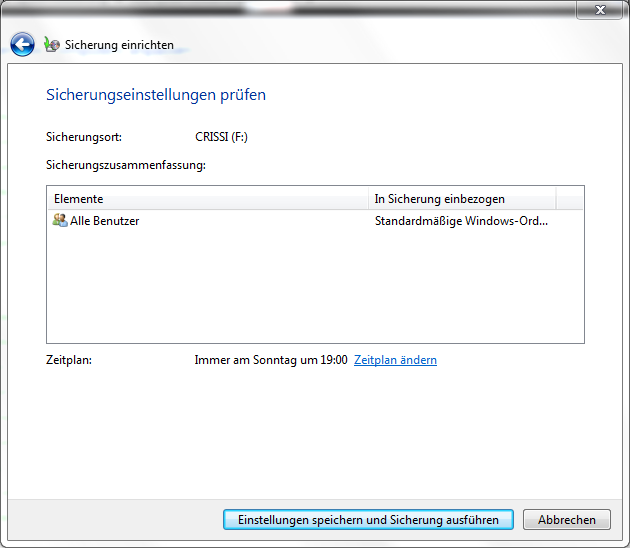Click the Sicherungseinstellungen prüfen heading
The height and width of the screenshot is (548, 630).
click(156, 96)
